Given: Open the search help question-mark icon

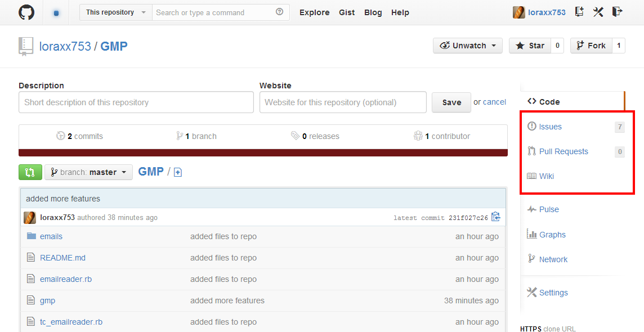Looking at the screenshot, I should point(280,12).
